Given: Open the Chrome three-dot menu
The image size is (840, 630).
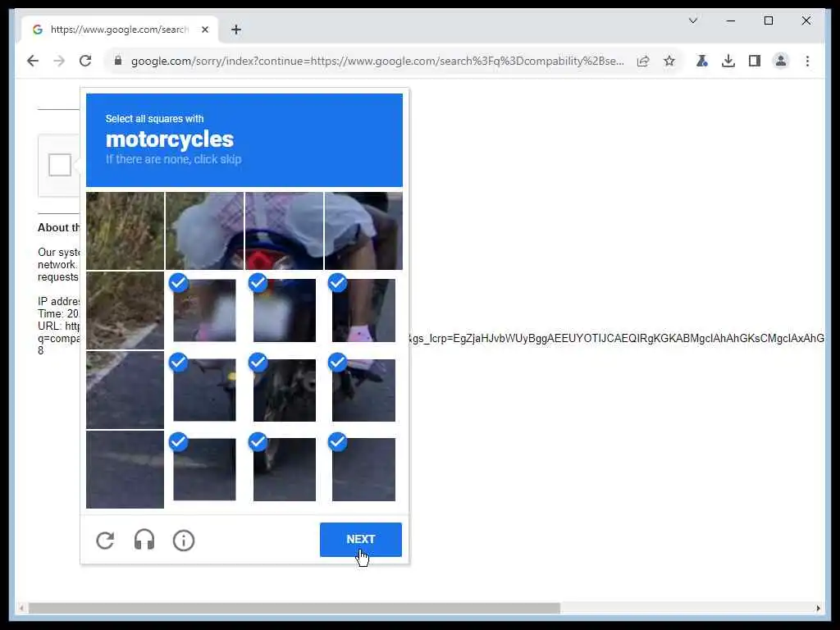Looking at the screenshot, I should pyautogui.click(x=807, y=61).
